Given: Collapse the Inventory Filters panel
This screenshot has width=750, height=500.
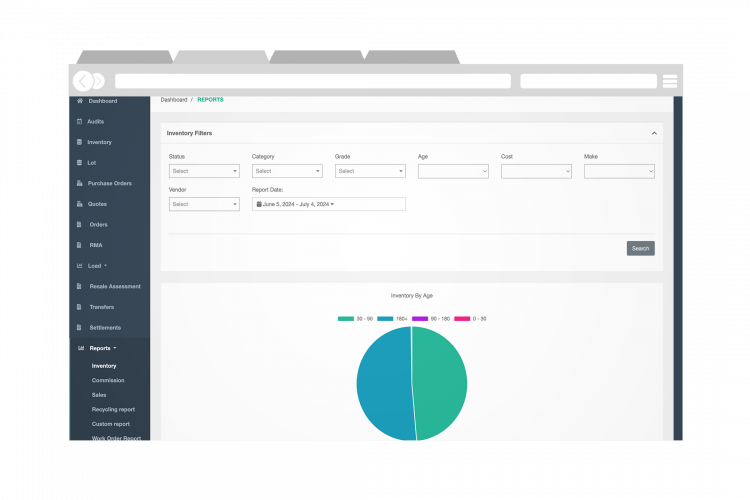Looking at the screenshot, I should [x=654, y=133].
